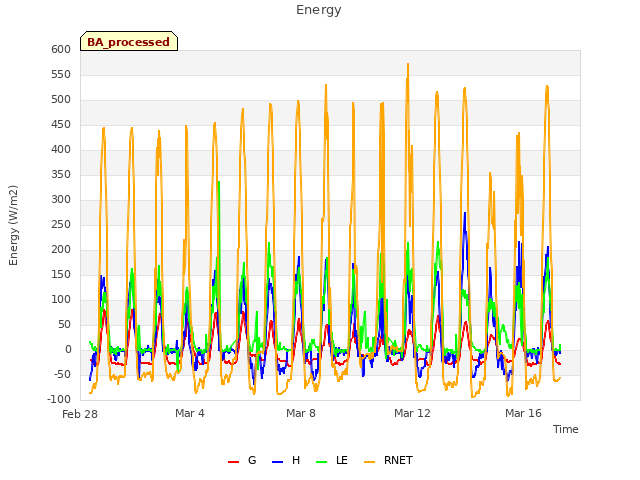Click the red G legend color marker

[233, 462]
